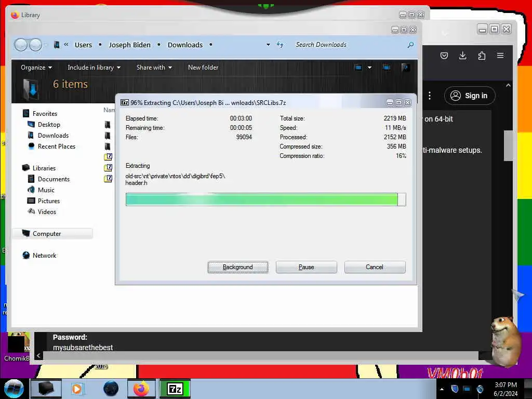Screen dimensions: 532x399
Task: Select Downloads in the address breadcrumb
Action: 185,45
